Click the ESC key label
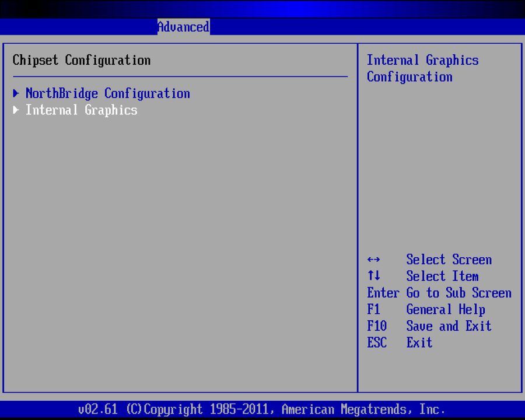 tap(377, 342)
